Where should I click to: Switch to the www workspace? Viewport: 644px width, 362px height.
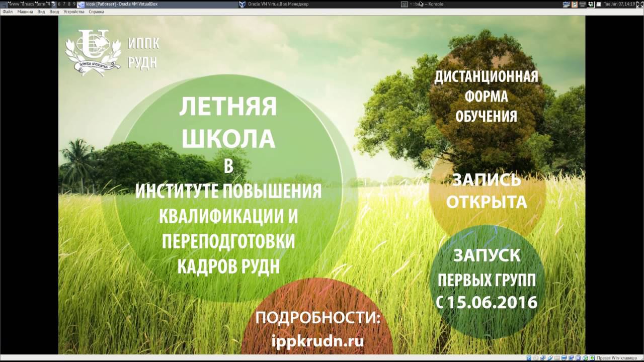coord(14,4)
